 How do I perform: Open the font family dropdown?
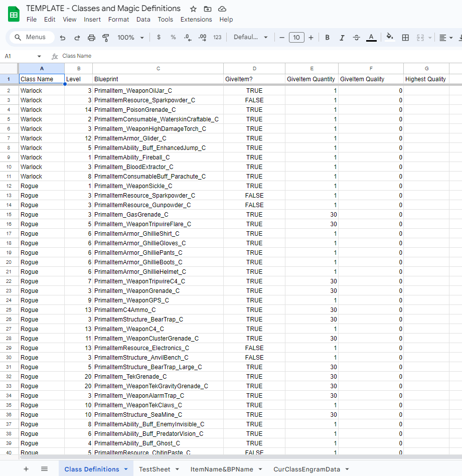[251, 38]
